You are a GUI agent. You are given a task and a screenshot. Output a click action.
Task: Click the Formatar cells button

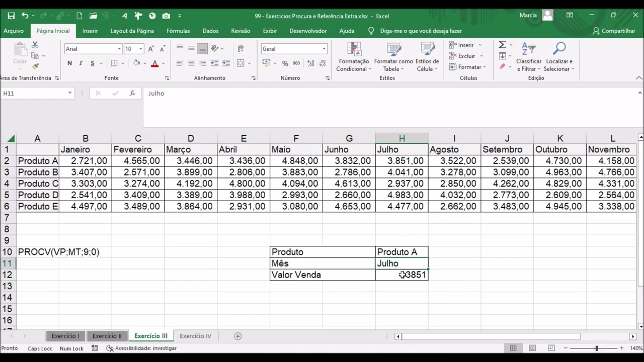[467, 67]
